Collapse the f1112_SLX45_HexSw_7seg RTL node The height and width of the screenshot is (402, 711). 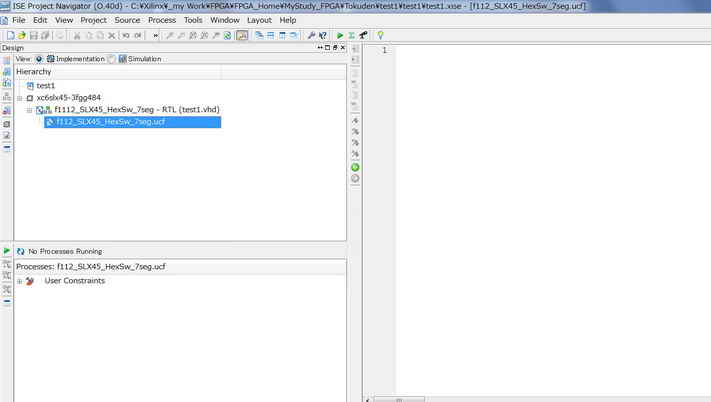point(29,110)
